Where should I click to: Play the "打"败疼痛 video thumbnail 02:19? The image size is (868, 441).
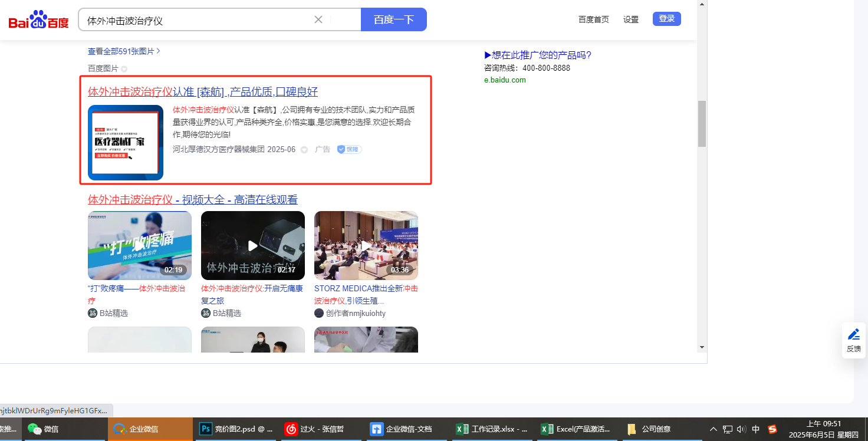click(x=140, y=245)
